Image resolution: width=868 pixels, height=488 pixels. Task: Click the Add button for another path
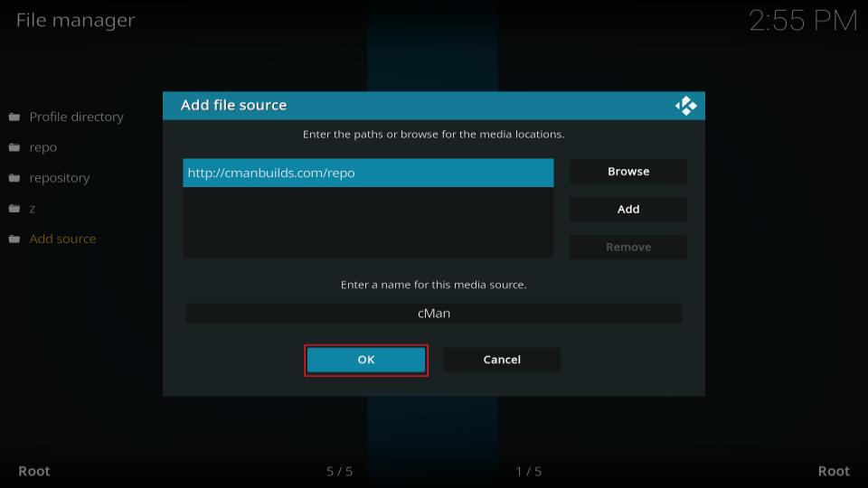(x=628, y=210)
